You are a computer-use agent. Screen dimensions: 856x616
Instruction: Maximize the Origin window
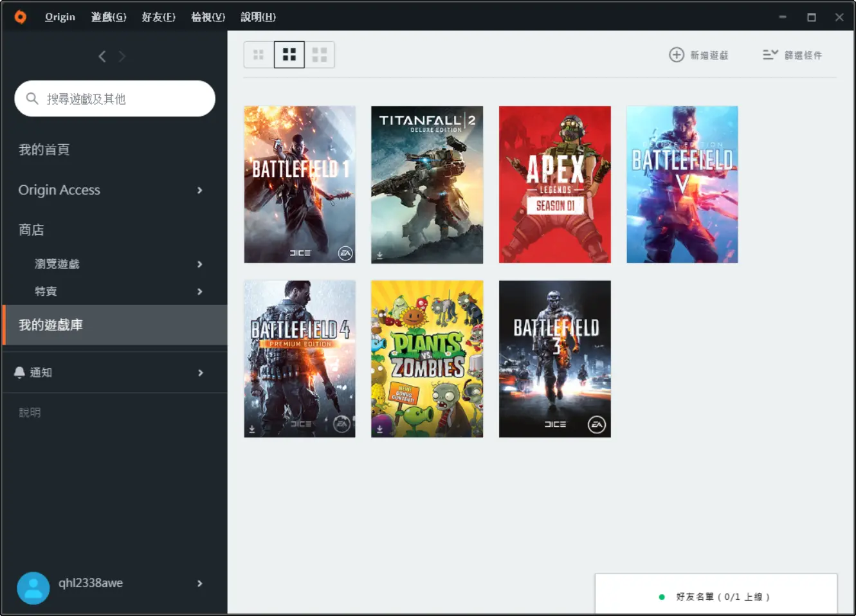click(x=812, y=17)
